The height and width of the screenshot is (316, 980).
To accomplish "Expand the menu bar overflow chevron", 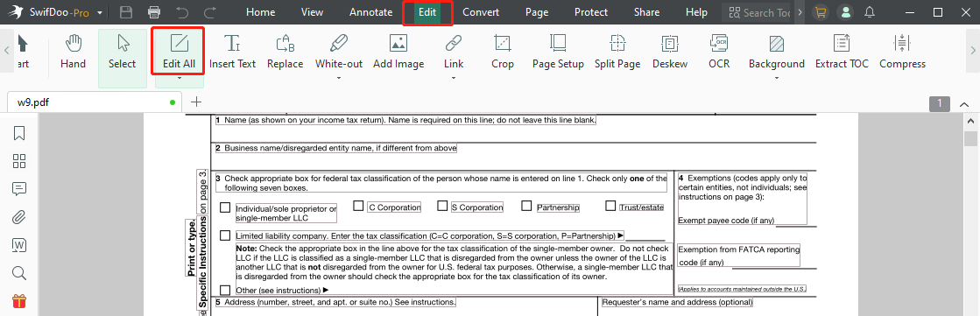I will tap(800, 12).
